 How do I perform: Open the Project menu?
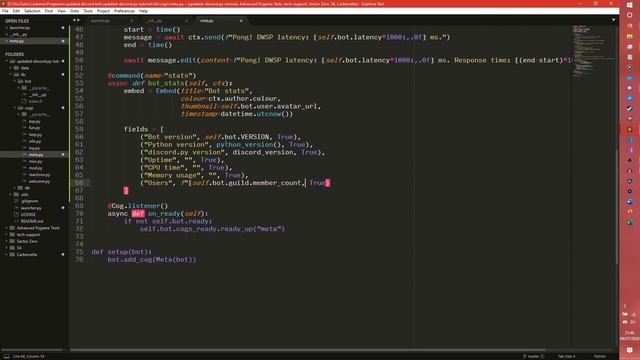[103, 11]
